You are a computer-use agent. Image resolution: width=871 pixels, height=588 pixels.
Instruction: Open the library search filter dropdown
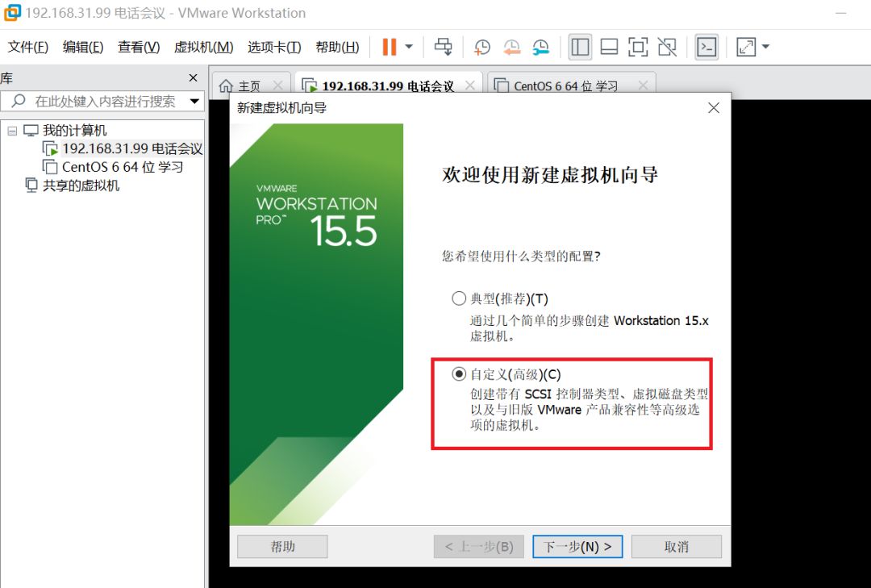[x=194, y=101]
